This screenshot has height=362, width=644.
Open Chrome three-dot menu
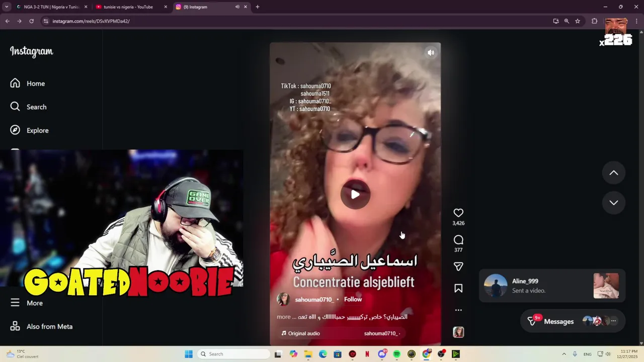[x=636, y=21]
